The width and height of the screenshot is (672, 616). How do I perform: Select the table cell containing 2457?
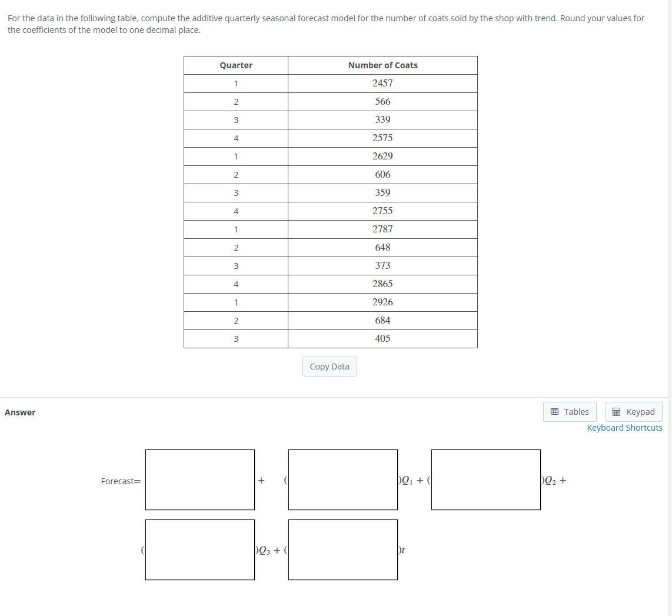tap(382, 83)
